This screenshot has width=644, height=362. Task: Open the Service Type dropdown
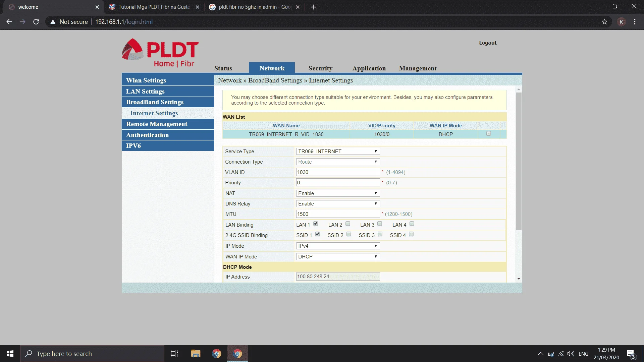[338, 152]
